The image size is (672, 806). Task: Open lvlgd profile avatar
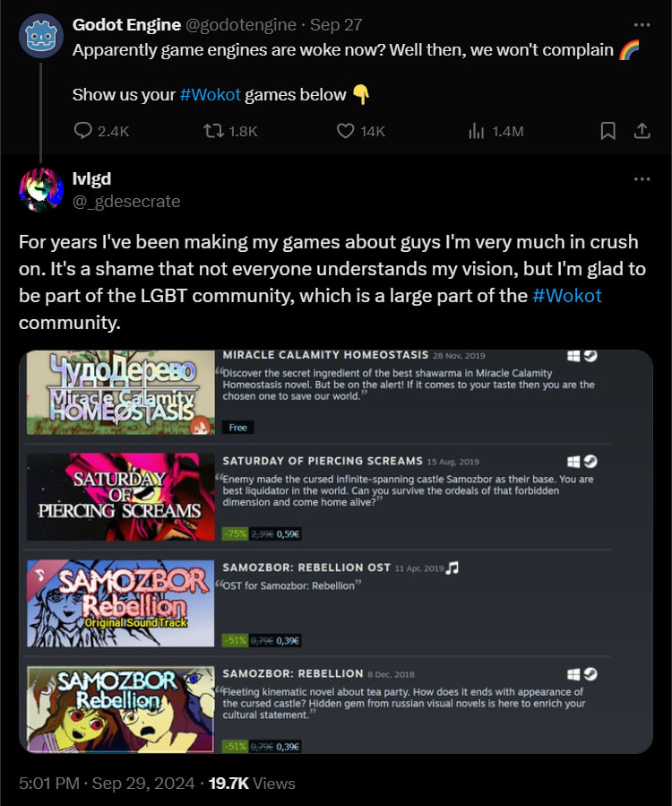pyautogui.click(x=41, y=190)
